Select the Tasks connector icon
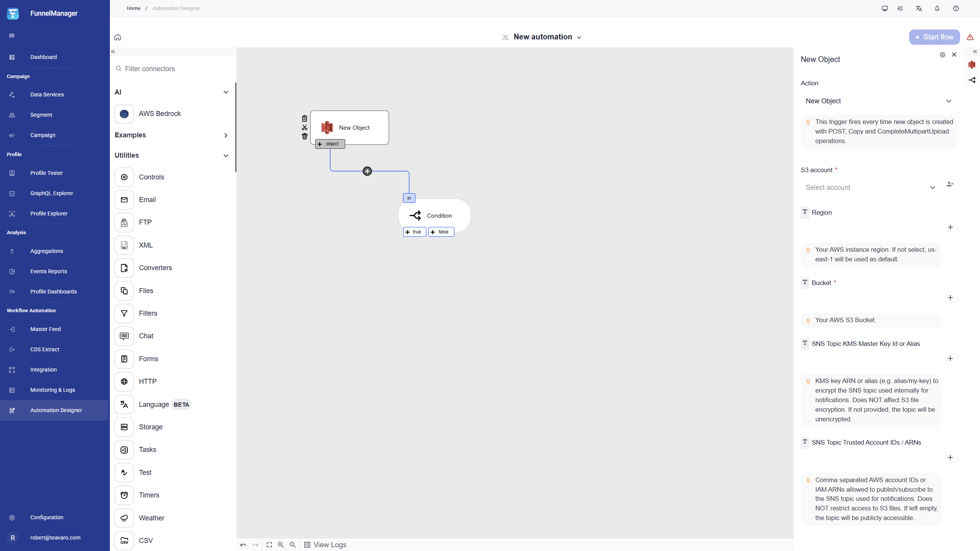This screenshot has width=980, height=551. 124,450
